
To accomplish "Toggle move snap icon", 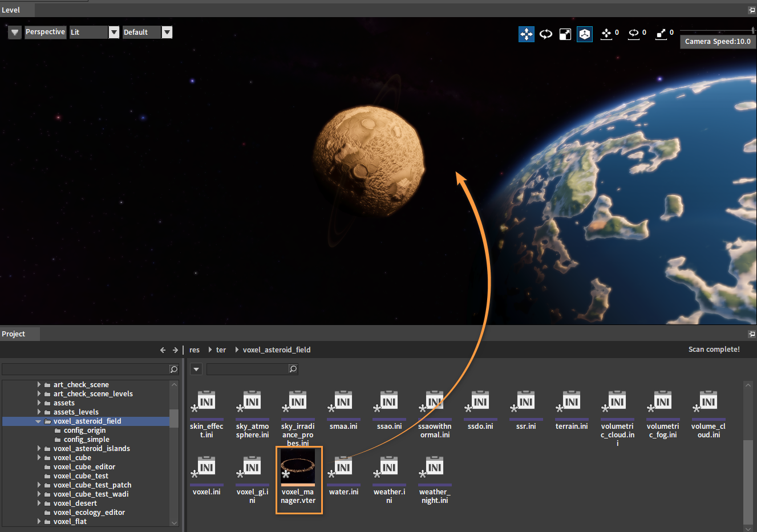I will (x=606, y=34).
